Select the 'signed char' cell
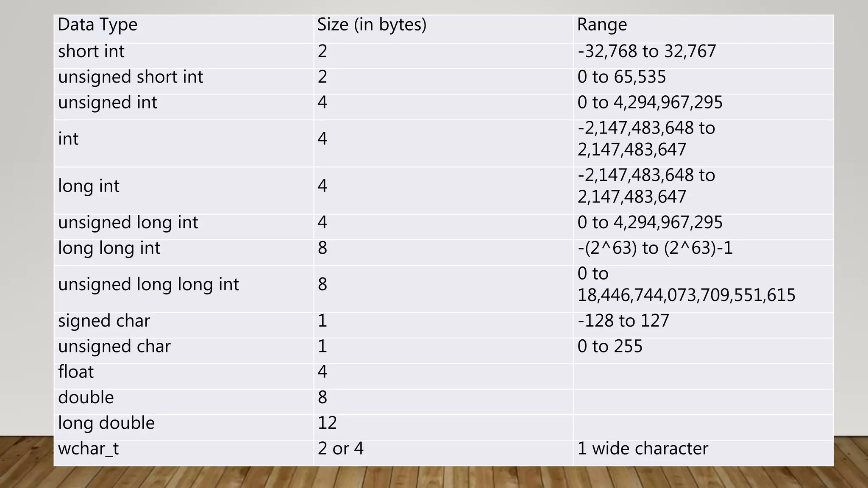868x488 pixels. [x=184, y=325]
